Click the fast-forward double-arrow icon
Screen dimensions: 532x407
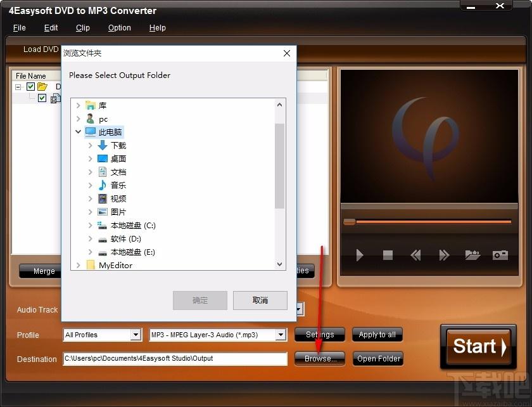[x=444, y=255]
